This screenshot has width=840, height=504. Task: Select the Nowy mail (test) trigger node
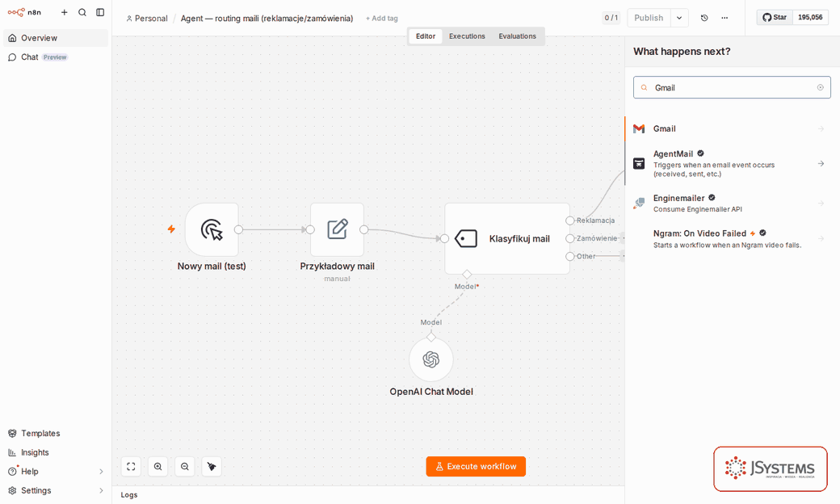(212, 229)
